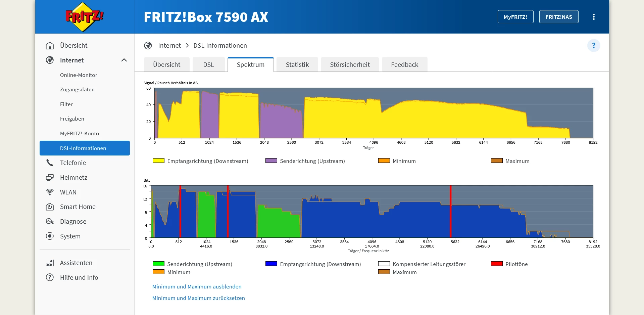The height and width of the screenshot is (315, 644).
Task: Click the Kompensierter Leitungsstörer legend label
Action: [x=429, y=264]
